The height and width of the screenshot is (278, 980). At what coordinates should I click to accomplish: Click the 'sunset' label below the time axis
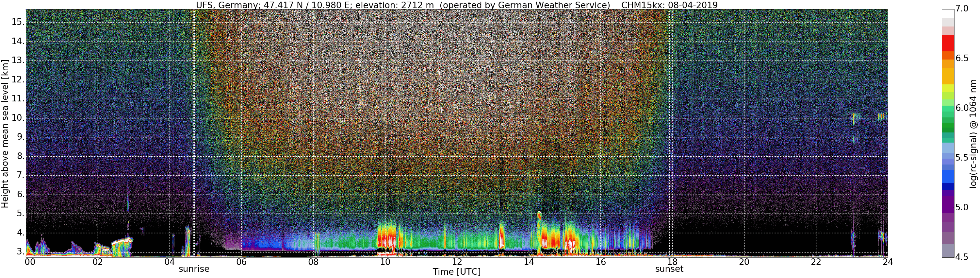[669, 269]
